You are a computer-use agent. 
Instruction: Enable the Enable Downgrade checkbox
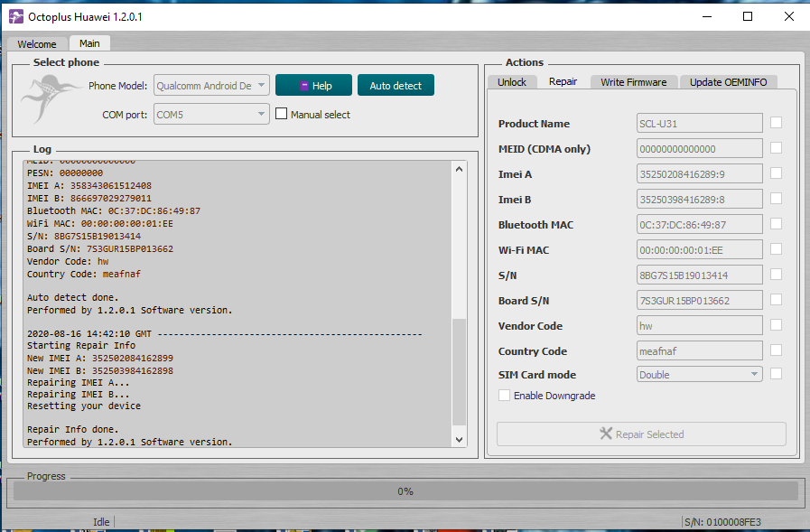(504, 395)
